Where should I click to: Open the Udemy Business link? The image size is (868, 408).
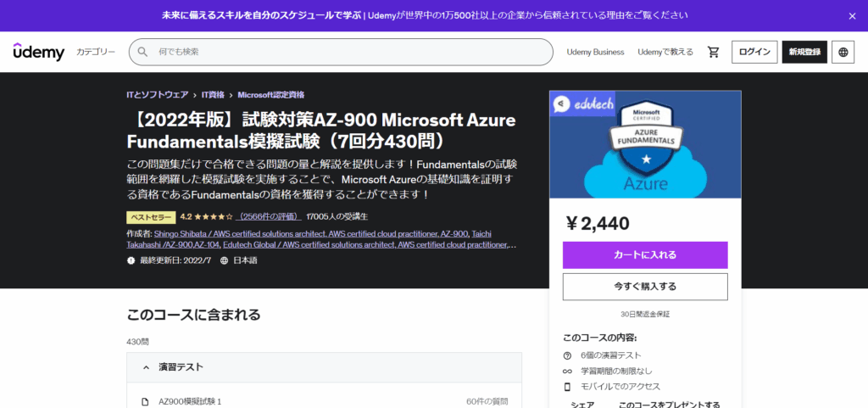(x=595, y=52)
